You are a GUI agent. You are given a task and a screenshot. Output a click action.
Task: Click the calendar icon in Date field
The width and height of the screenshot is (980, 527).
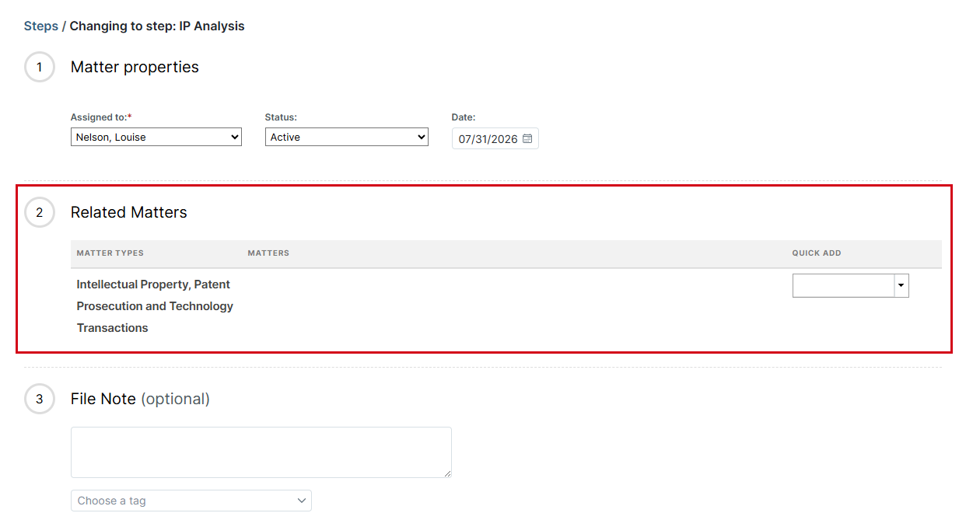click(x=527, y=139)
